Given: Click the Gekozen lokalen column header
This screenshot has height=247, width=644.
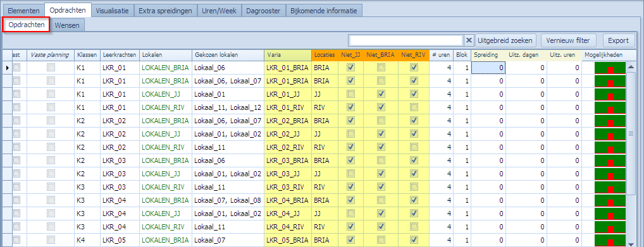Looking at the screenshot, I should coord(228,55).
